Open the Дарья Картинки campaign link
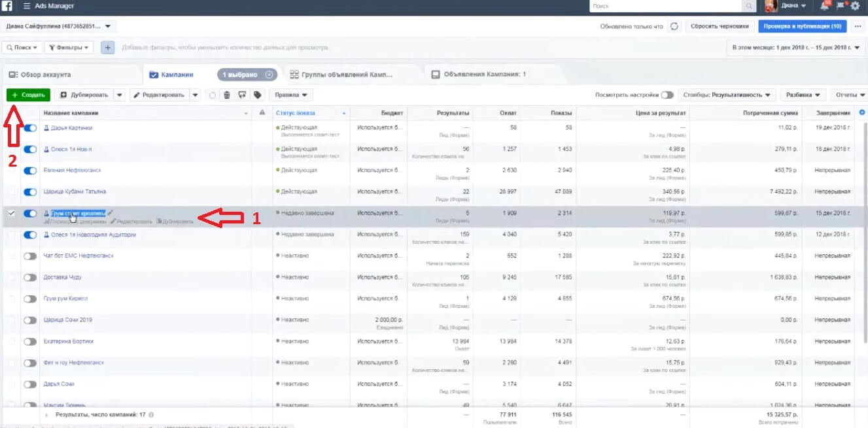 pyautogui.click(x=71, y=128)
